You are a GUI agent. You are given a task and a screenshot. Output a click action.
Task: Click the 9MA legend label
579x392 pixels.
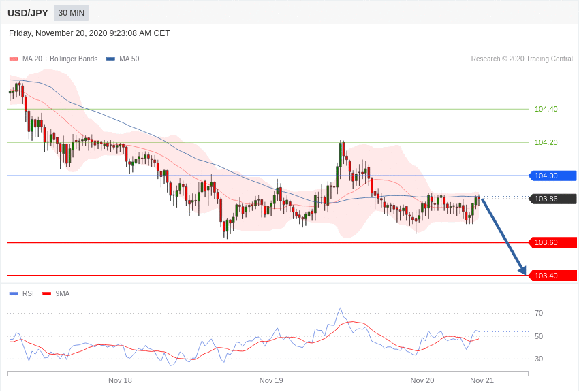pos(63,293)
